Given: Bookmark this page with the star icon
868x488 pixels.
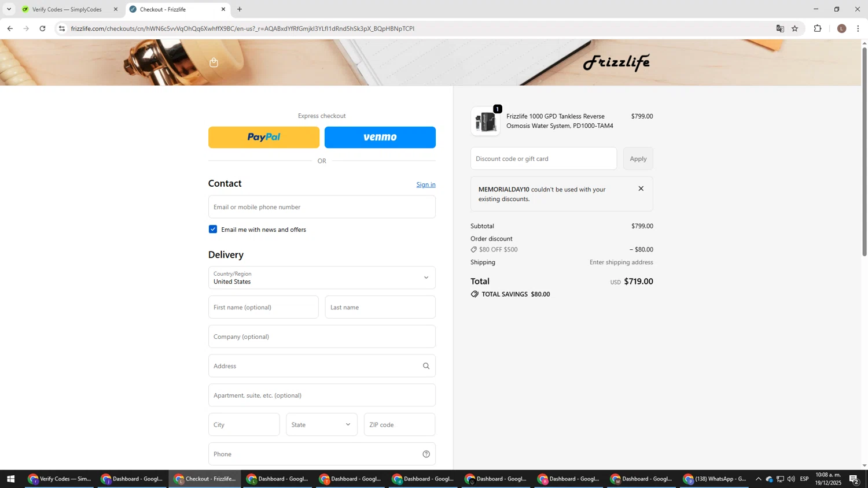Looking at the screenshot, I should (x=795, y=28).
